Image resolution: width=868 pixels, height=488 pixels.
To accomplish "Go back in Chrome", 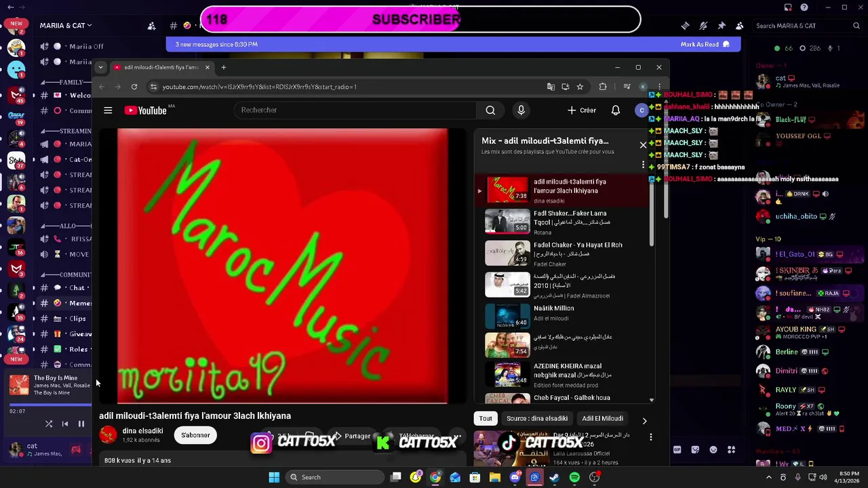I will (102, 87).
